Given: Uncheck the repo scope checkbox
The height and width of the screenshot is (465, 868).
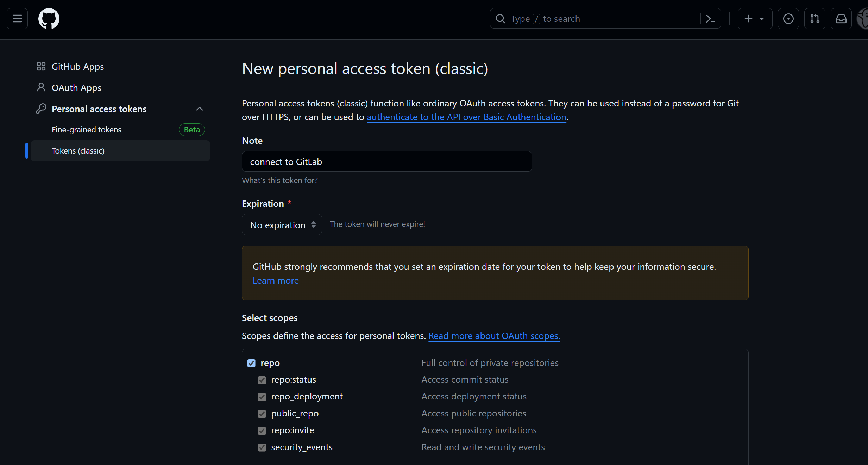Looking at the screenshot, I should (x=252, y=363).
